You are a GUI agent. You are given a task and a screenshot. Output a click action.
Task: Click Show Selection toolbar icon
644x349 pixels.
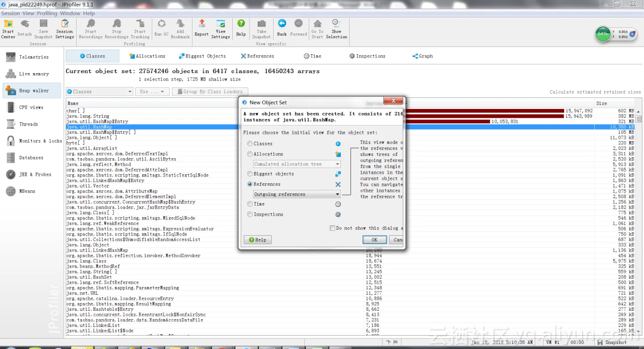point(337,29)
